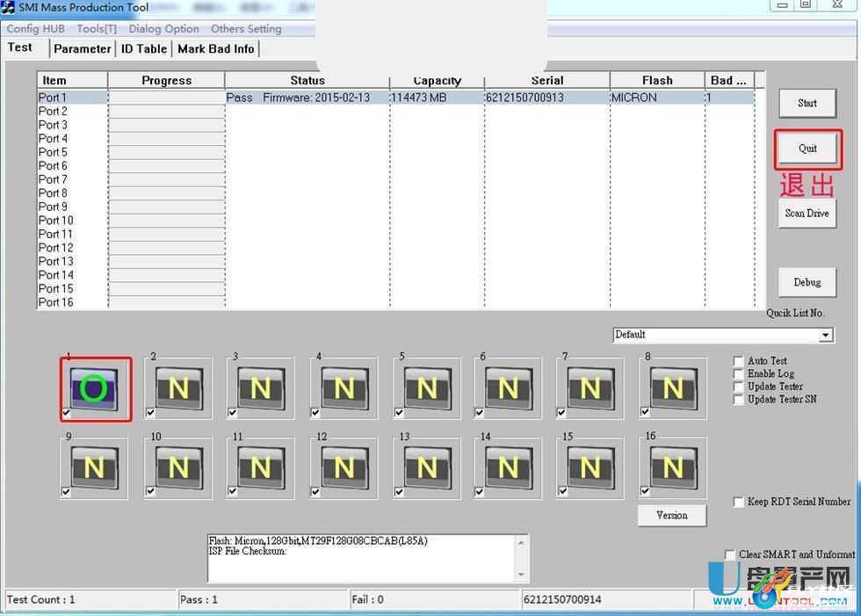The height and width of the screenshot is (616, 861).
Task: Uncheck the port 2 checkbox
Action: (x=150, y=412)
